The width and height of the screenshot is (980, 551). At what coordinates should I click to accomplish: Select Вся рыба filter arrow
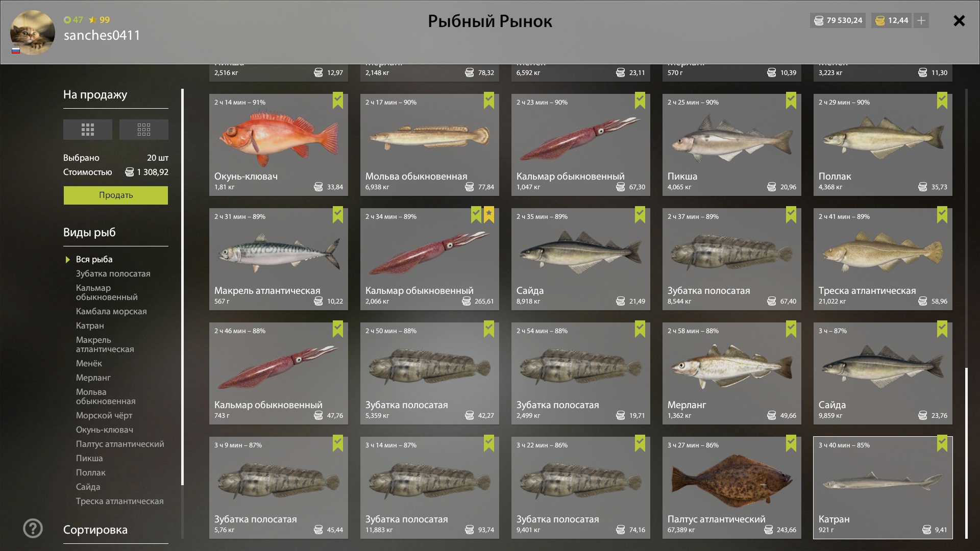point(68,260)
